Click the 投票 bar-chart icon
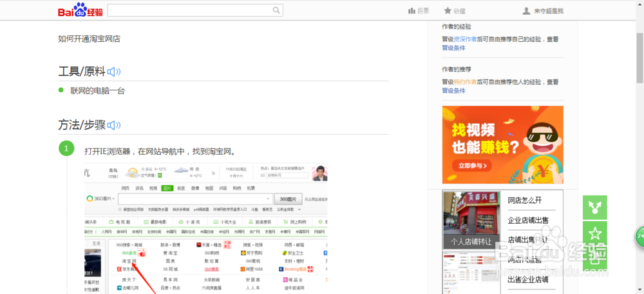The height and width of the screenshot is (294, 644). click(412, 11)
